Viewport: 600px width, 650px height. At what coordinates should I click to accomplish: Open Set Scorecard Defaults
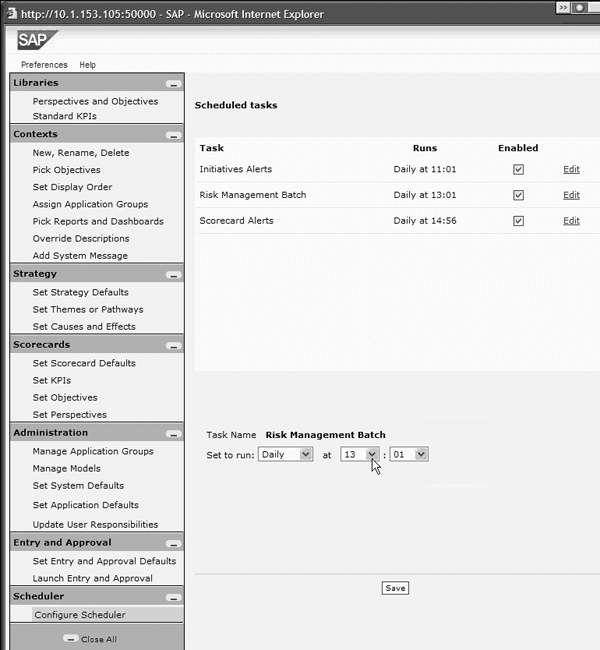(84, 363)
